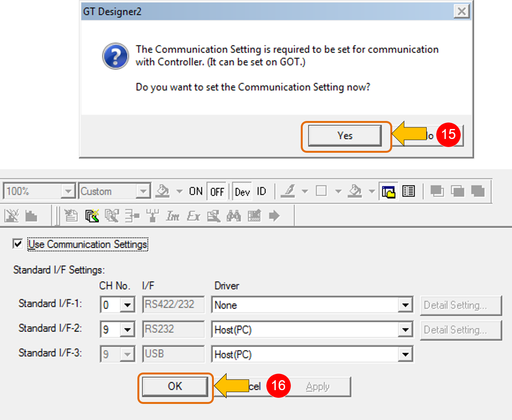Confirm communication settings with OK
This screenshot has width=512, height=420.
175,386
